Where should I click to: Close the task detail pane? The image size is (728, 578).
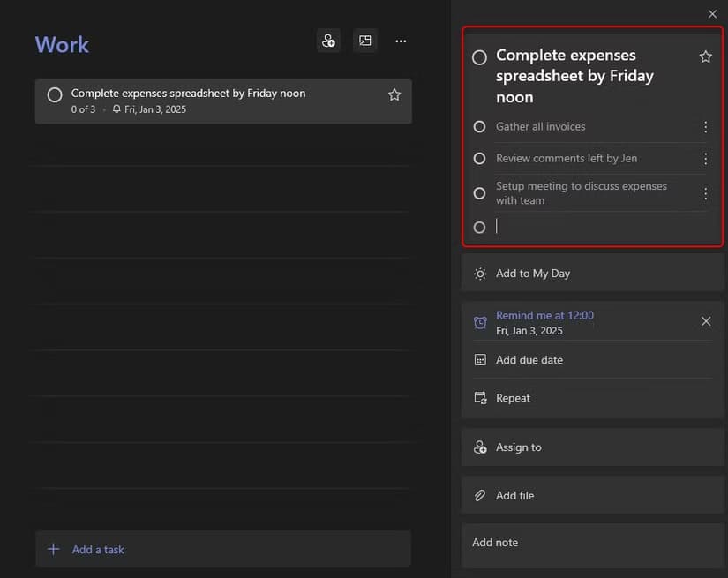[x=712, y=14]
